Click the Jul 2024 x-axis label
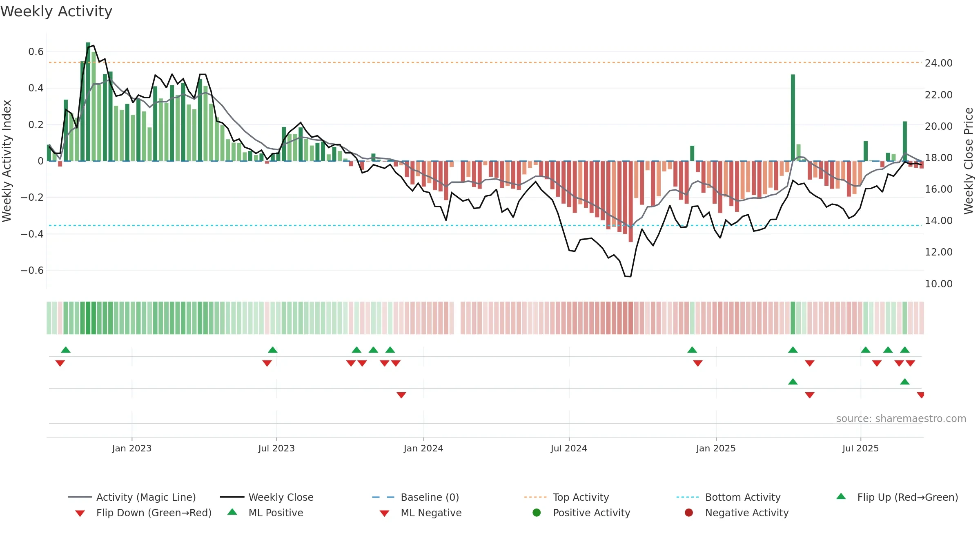The height and width of the screenshot is (551, 980). [569, 449]
